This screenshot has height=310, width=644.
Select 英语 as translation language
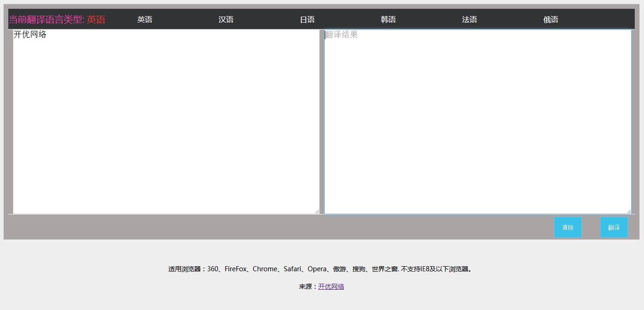[x=145, y=19]
